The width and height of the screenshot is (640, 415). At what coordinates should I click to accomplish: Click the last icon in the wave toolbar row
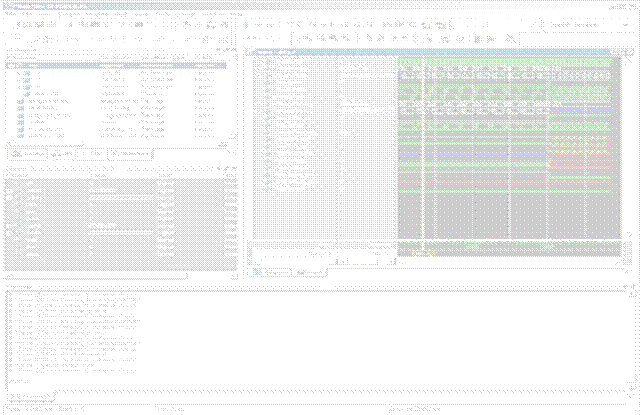507,37
